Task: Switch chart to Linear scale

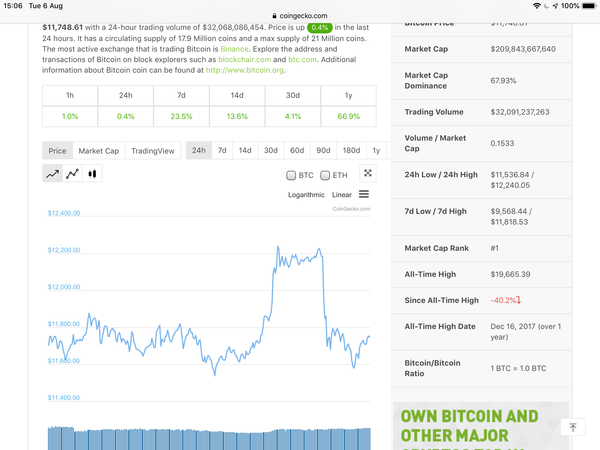Action: (x=342, y=195)
